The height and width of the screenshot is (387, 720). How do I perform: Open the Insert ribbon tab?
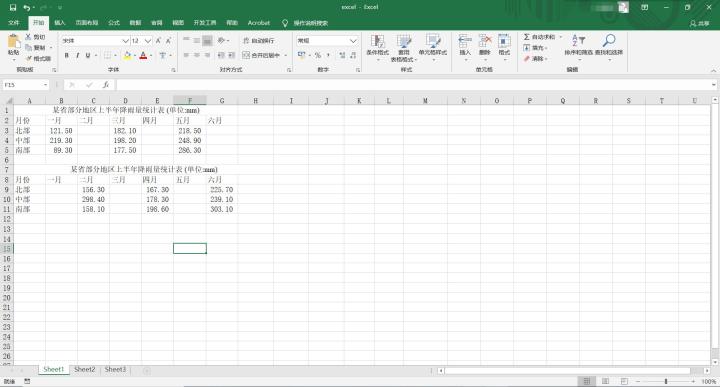[60, 22]
